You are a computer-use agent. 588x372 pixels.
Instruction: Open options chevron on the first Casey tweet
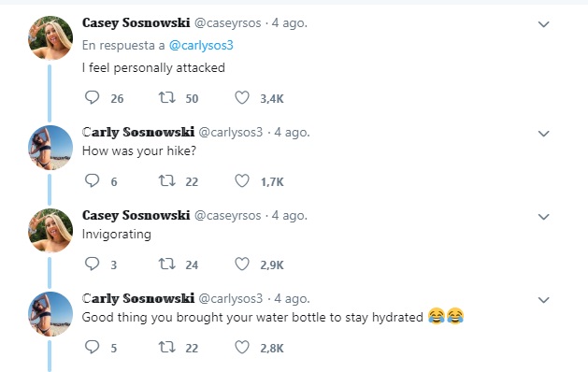(x=543, y=24)
